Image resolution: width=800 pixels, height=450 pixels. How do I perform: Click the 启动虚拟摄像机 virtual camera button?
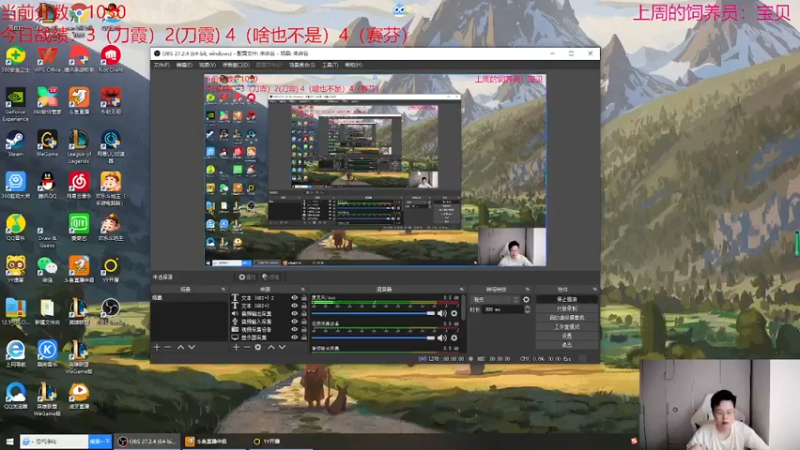[x=567, y=318]
